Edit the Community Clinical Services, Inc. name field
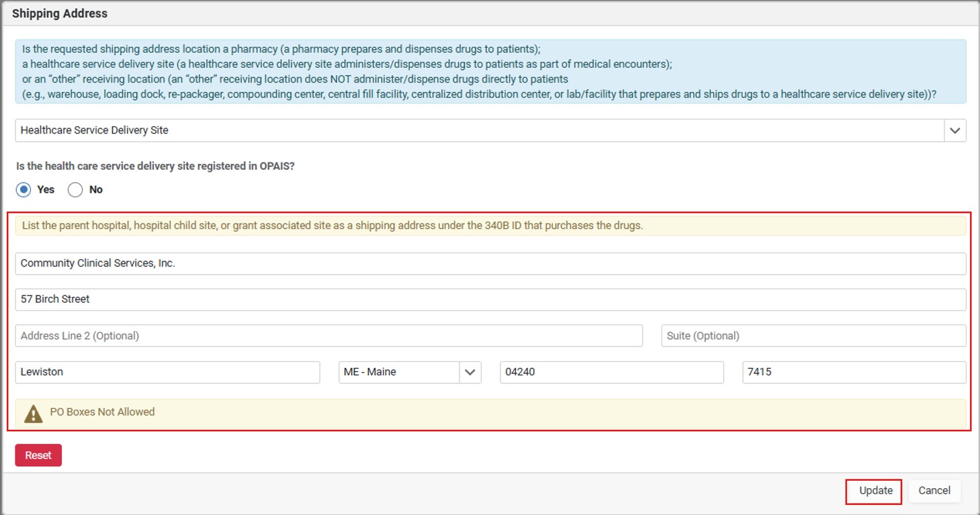Viewport: 980px width, 515px height. point(490,263)
